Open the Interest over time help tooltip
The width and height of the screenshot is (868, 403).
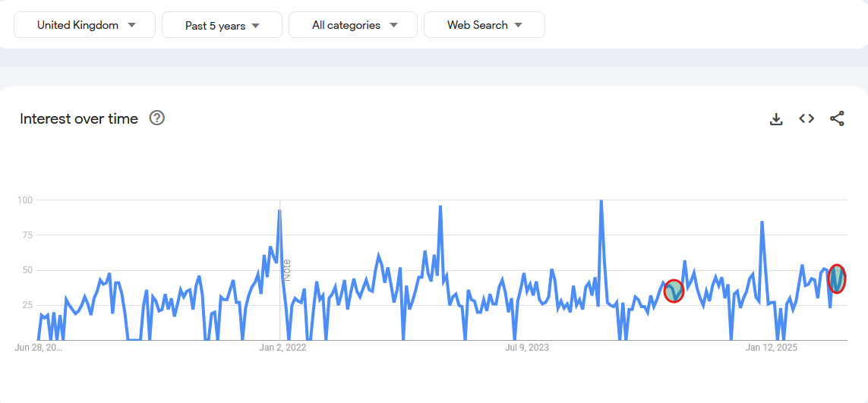point(157,118)
